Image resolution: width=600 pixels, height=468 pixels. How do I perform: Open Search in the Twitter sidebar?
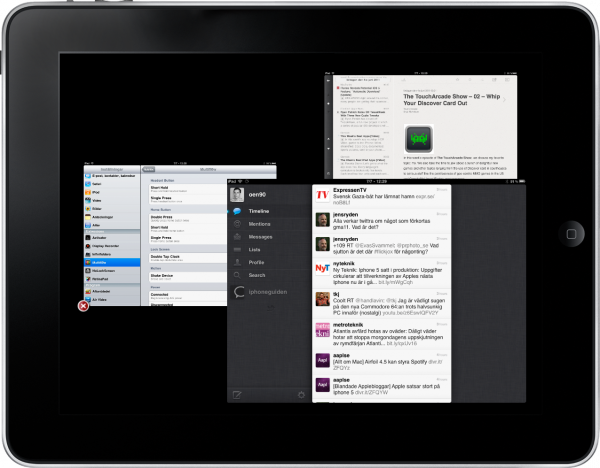coord(269,275)
